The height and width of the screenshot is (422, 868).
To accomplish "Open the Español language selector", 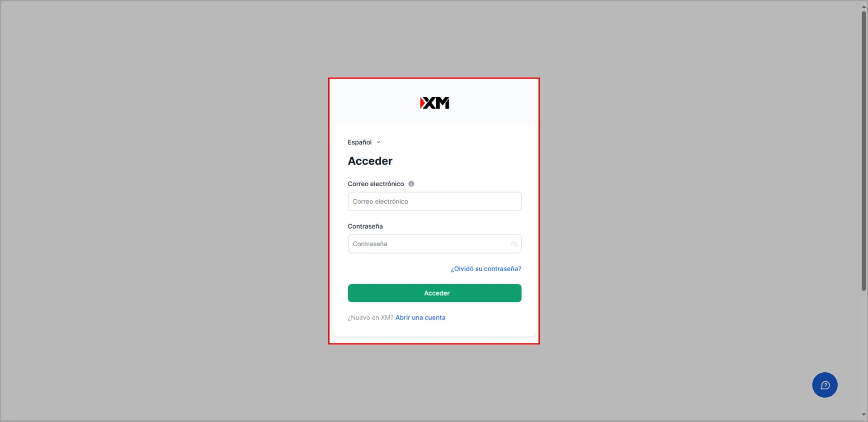I will (364, 142).
